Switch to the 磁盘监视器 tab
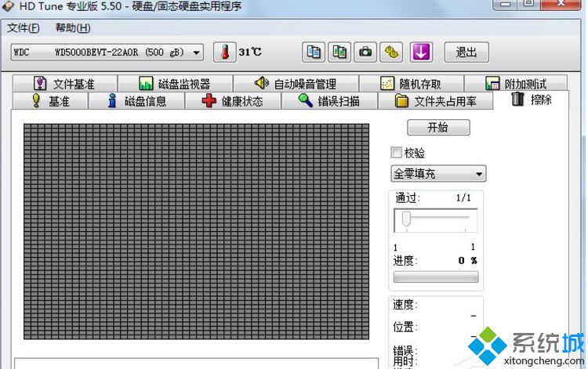Image resolution: width=588 pixels, height=369 pixels. pyautogui.click(x=175, y=83)
